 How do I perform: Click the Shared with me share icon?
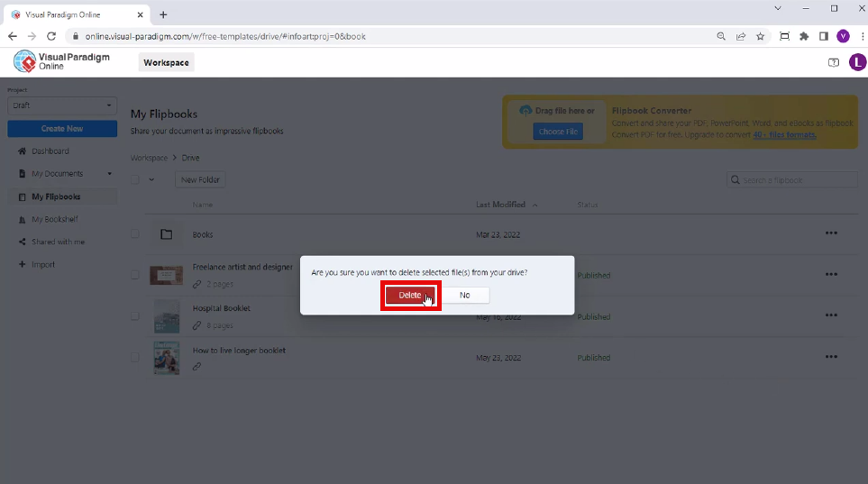click(23, 242)
